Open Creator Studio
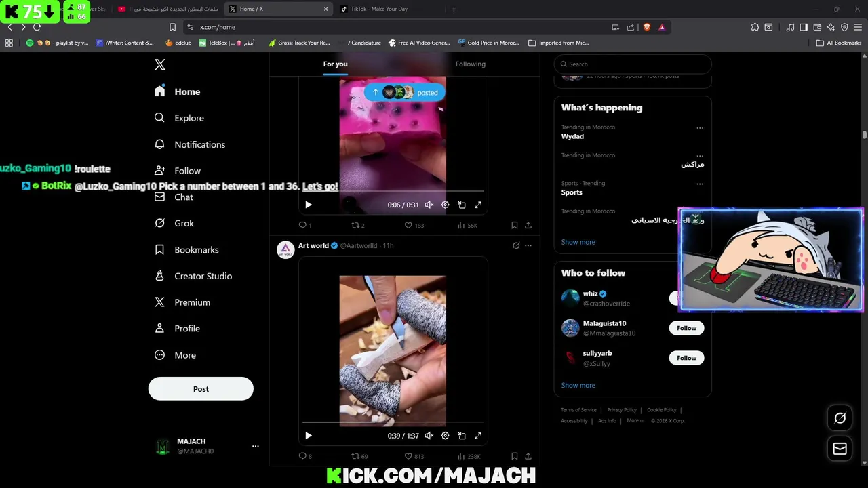Viewport: 868px width, 488px height. point(193,276)
